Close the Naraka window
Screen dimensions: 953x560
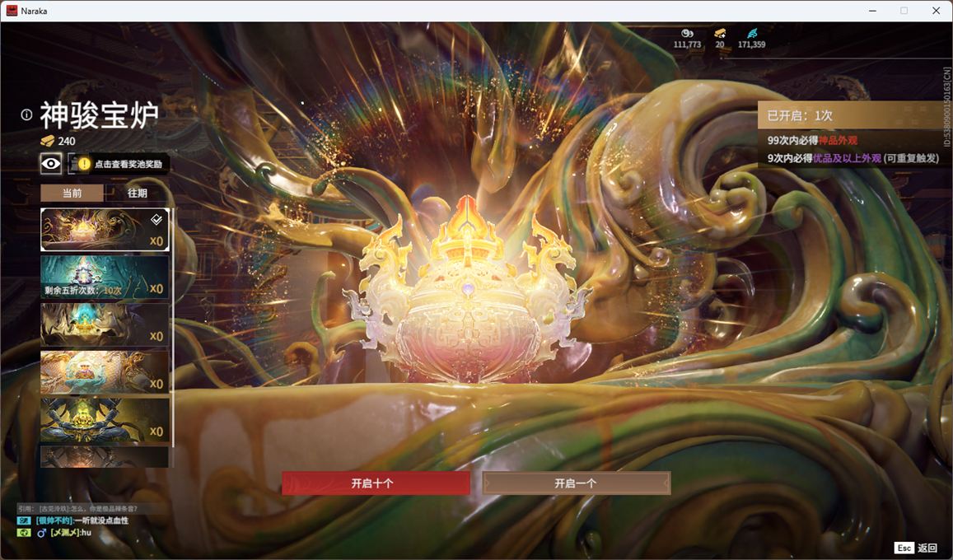[x=936, y=11]
